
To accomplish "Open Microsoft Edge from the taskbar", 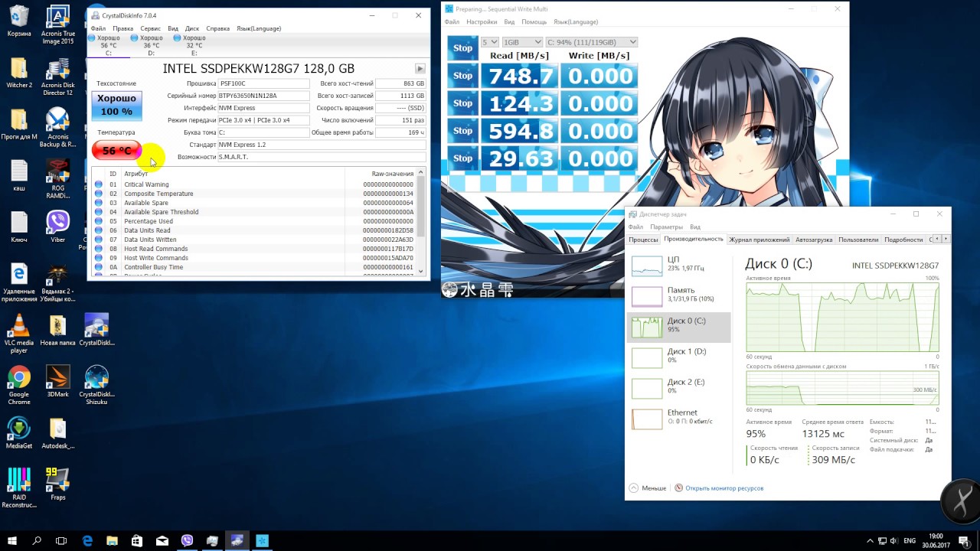I will pos(87,540).
